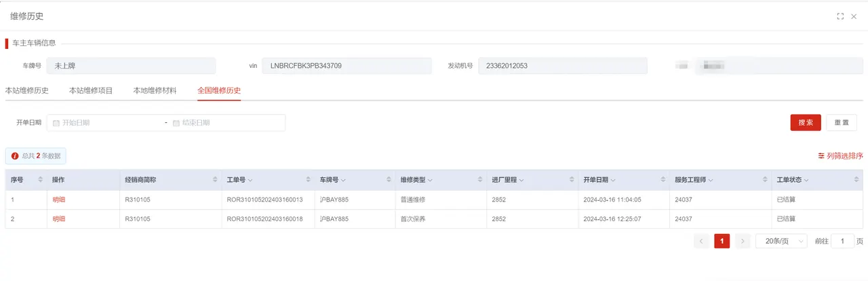Click the date 2024-03-16 12:25:07

coord(612,219)
